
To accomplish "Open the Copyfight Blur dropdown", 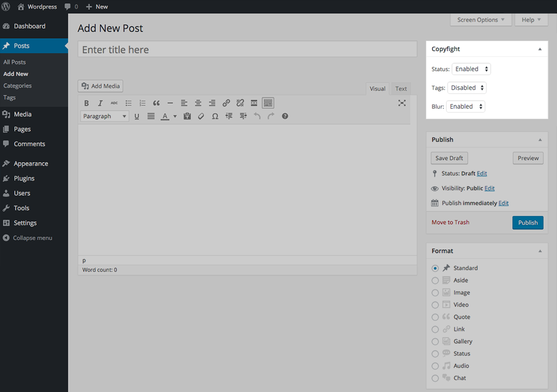I will pos(466,107).
